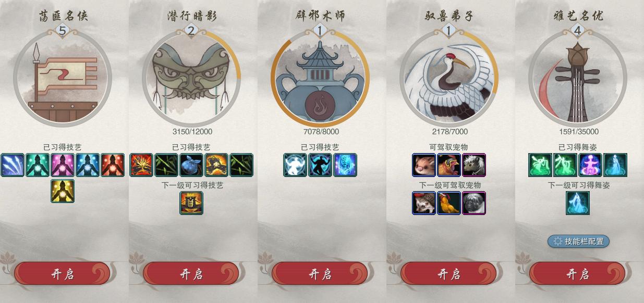Screen dimensions: 644x303
Task: Click the incense burner emblem progress ring
Action: click(x=320, y=78)
